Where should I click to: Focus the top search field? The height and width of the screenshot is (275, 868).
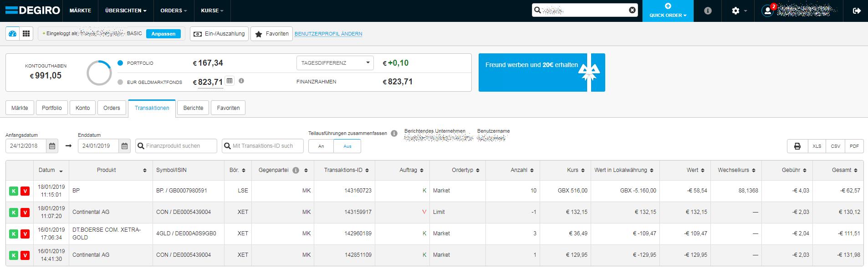coord(585,10)
